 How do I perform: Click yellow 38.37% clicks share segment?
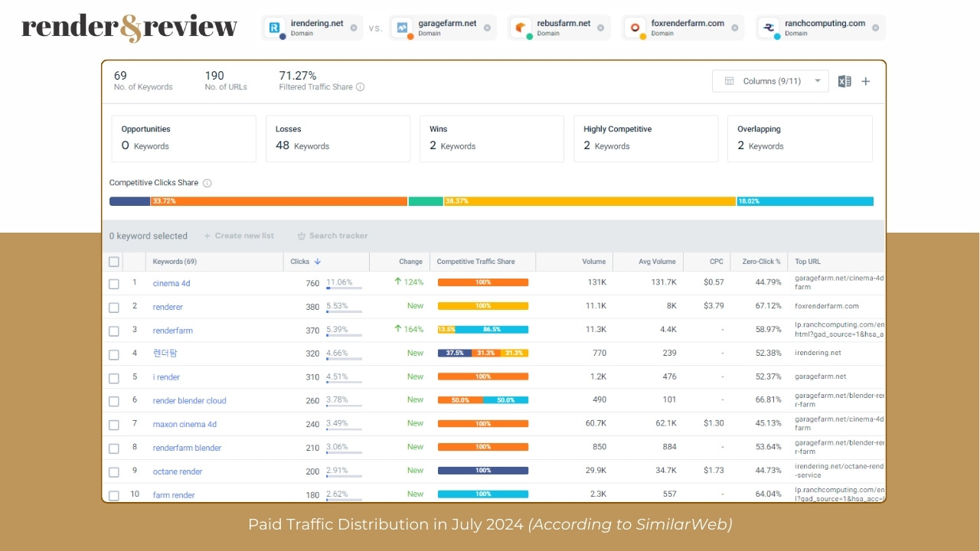(x=590, y=201)
